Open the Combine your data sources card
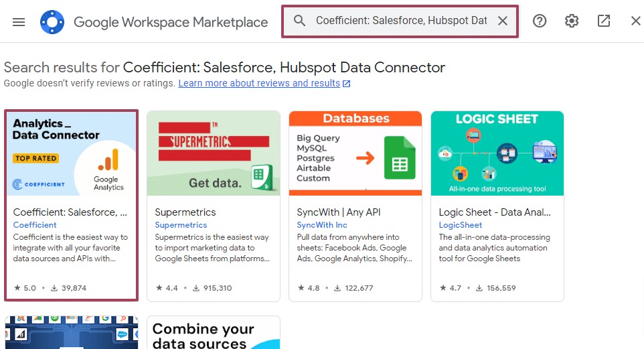 point(214,333)
